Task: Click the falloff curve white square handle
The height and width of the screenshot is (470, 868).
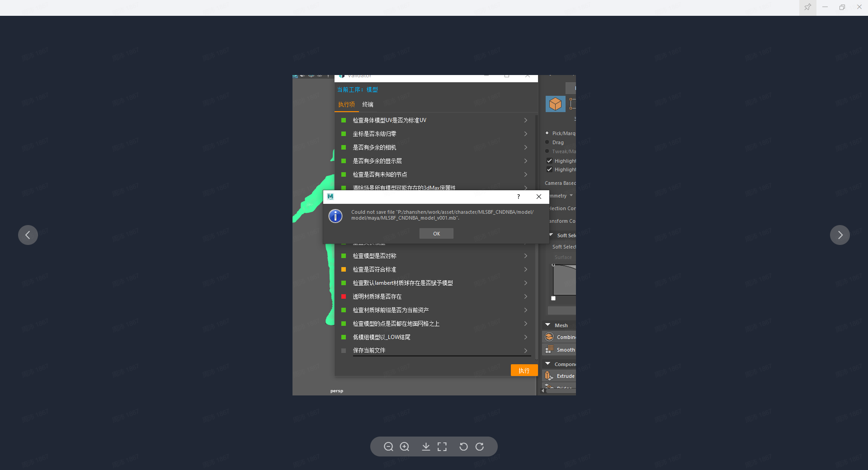Action: pos(553,298)
